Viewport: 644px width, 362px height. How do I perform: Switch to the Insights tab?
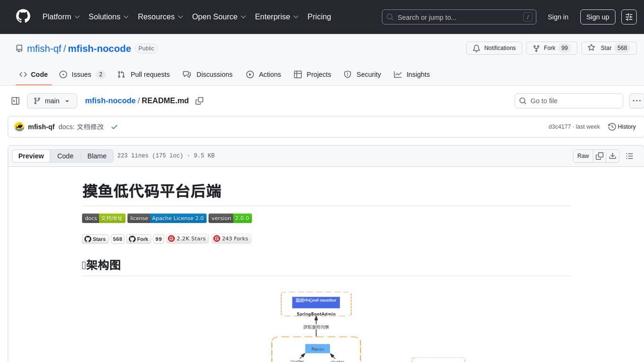coord(412,74)
